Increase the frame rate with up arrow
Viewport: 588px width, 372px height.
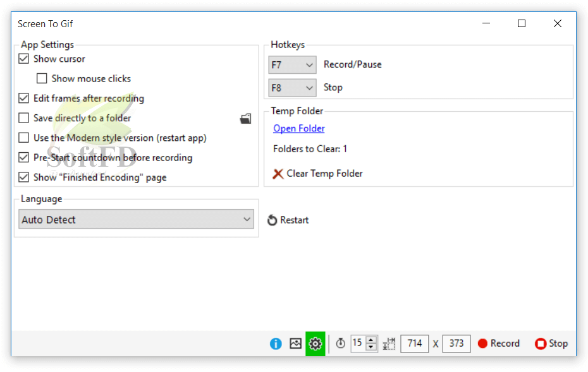tap(371, 340)
